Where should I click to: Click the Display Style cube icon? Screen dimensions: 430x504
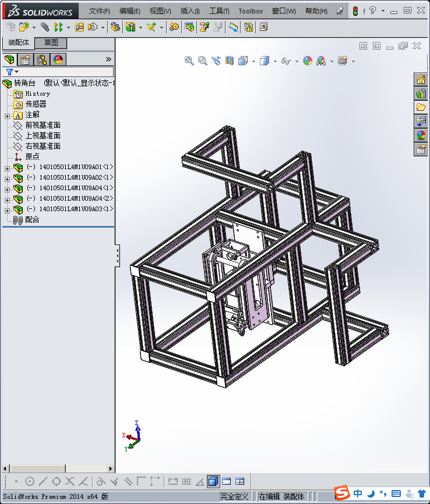[265, 61]
